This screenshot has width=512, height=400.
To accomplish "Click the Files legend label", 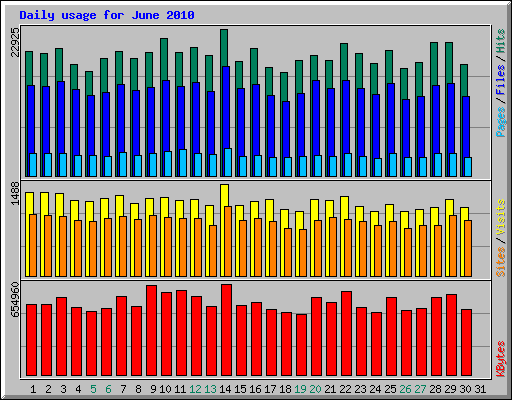I will click(x=500, y=80).
